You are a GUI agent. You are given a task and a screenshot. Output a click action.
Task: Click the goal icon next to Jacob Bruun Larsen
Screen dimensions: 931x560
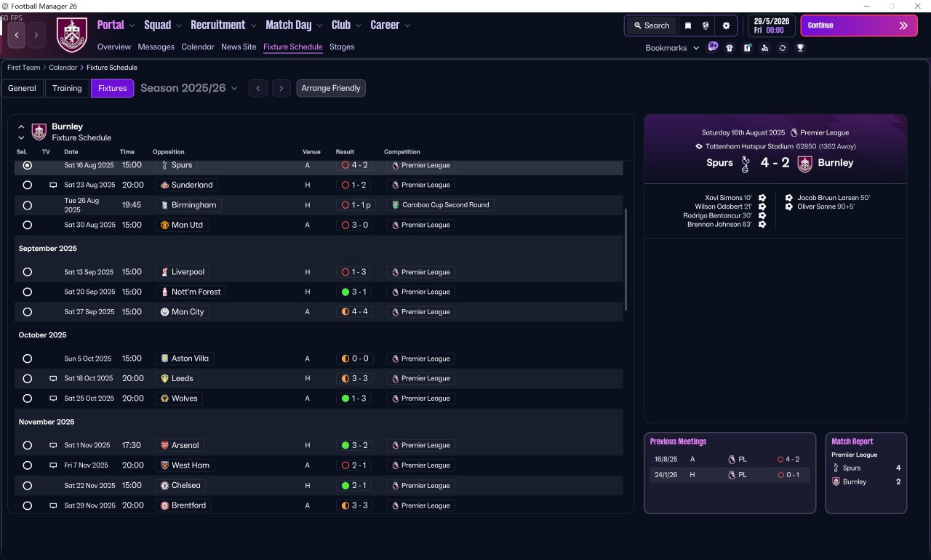tap(789, 198)
